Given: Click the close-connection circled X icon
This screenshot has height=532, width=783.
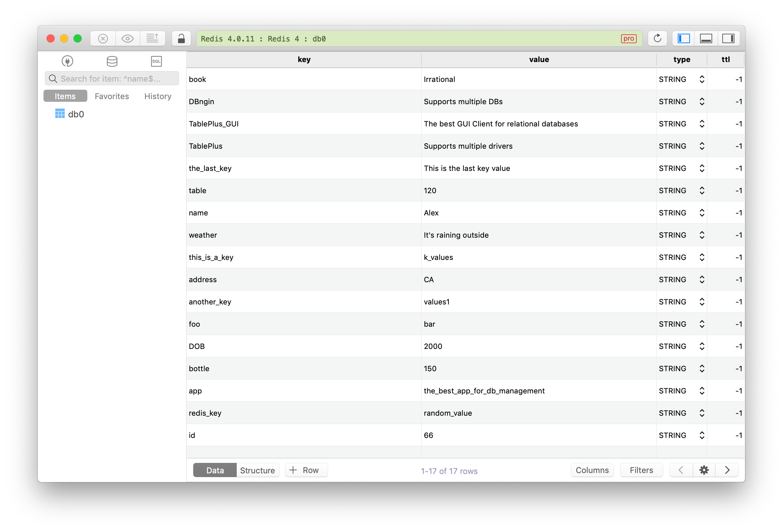Looking at the screenshot, I should (103, 38).
